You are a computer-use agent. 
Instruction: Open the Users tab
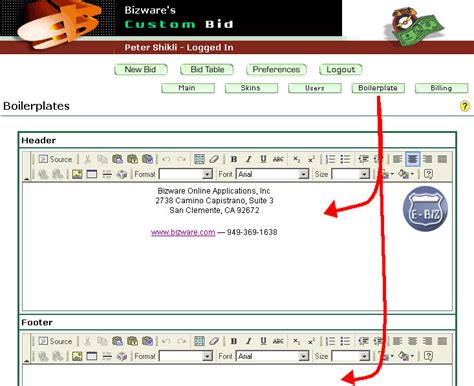[315, 88]
